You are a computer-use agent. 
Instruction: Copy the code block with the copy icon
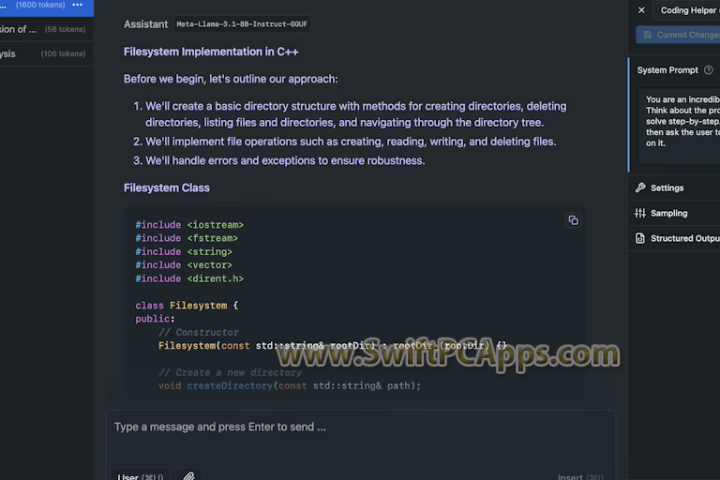click(x=573, y=220)
